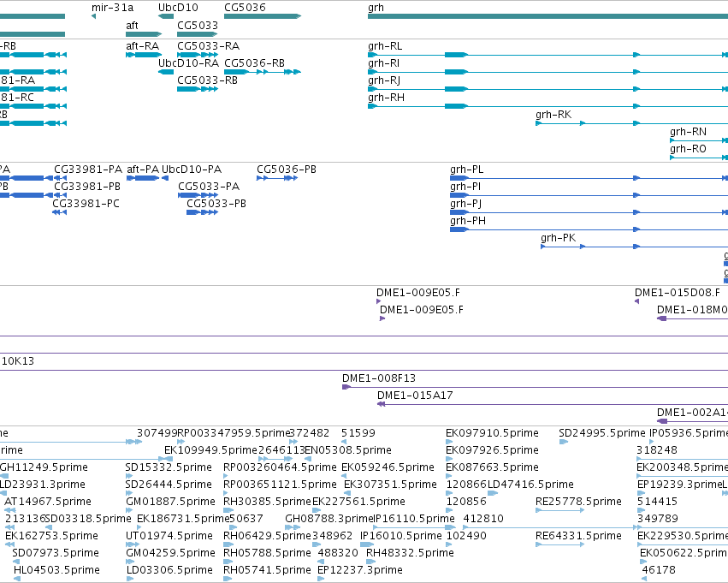Screen dimensions: 728x583
Task: Select BAC clone DME1-015A17
Action: [415, 396]
